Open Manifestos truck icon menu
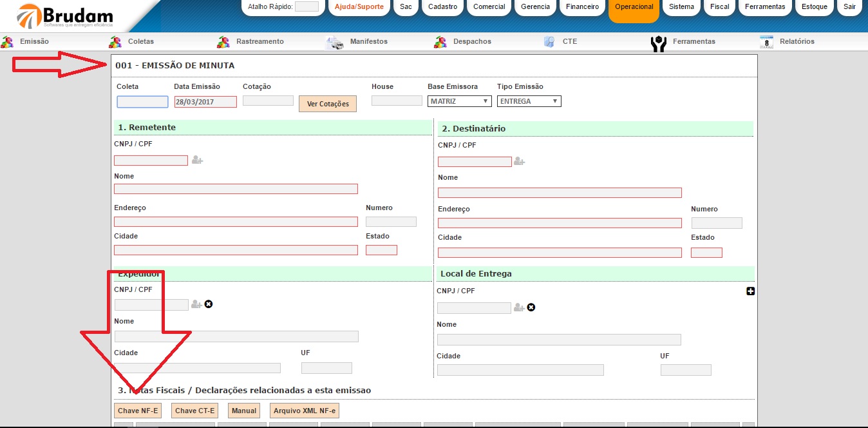Screen dimensions: 868x428 (x=335, y=42)
